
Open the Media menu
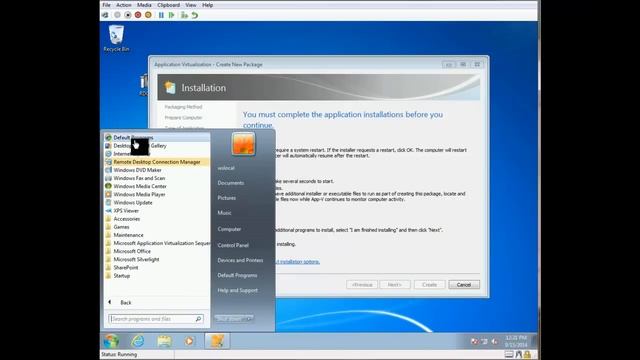click(x=144, y=5)
